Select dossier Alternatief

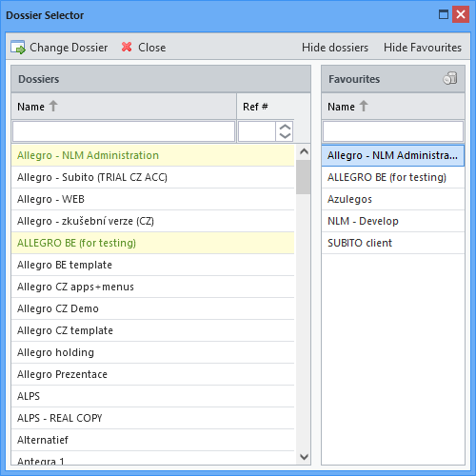[x=153, y=440]
